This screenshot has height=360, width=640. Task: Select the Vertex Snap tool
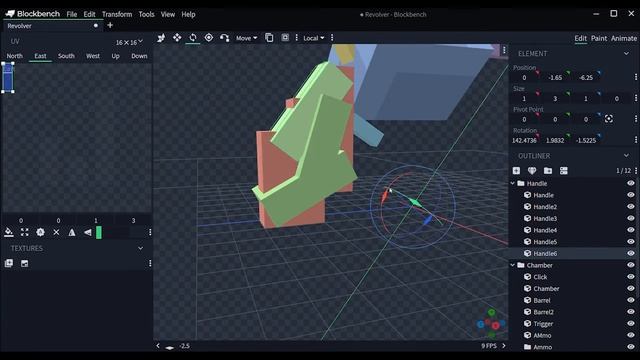pyautogui.click(x=224, y=38)
